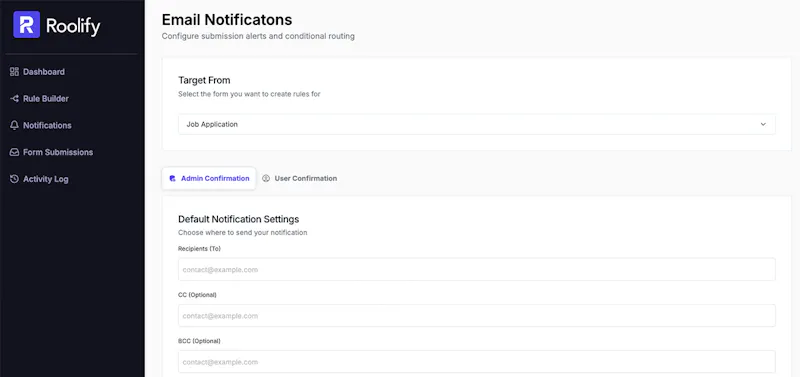Click the Email Notificatons page heading
This screenshot has width=800, height=377.
point(227,20)
